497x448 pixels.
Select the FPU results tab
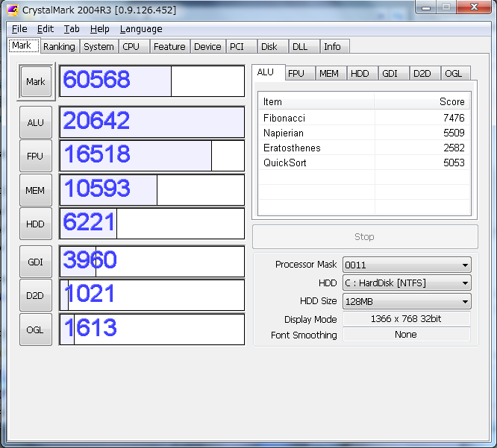click(x=299, y=74)
